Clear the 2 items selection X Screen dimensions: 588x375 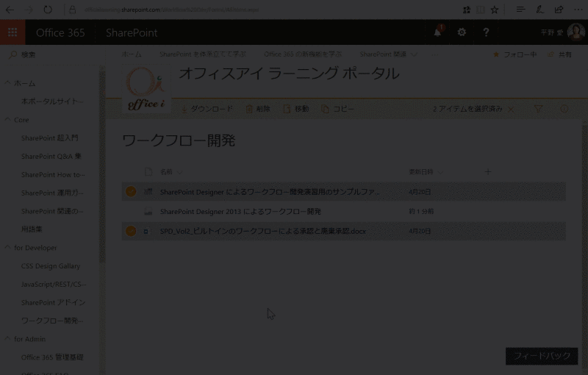tap(511, 110)
